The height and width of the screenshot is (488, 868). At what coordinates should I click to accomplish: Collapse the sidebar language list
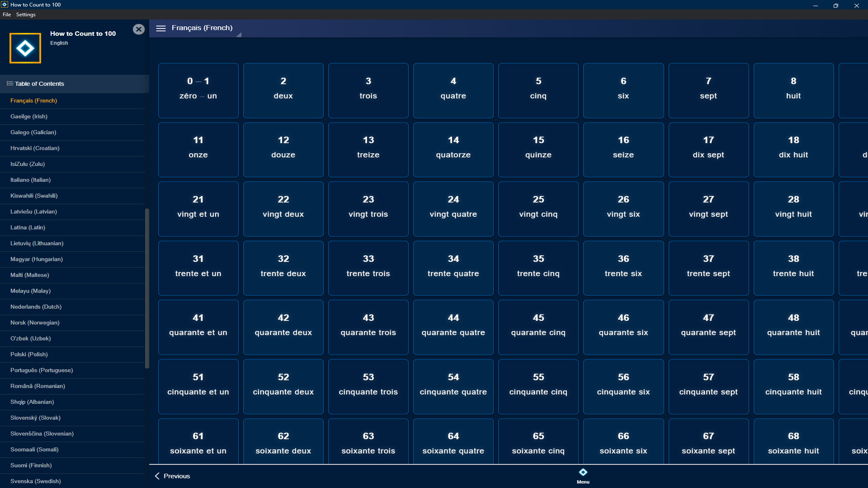point(161,28)
